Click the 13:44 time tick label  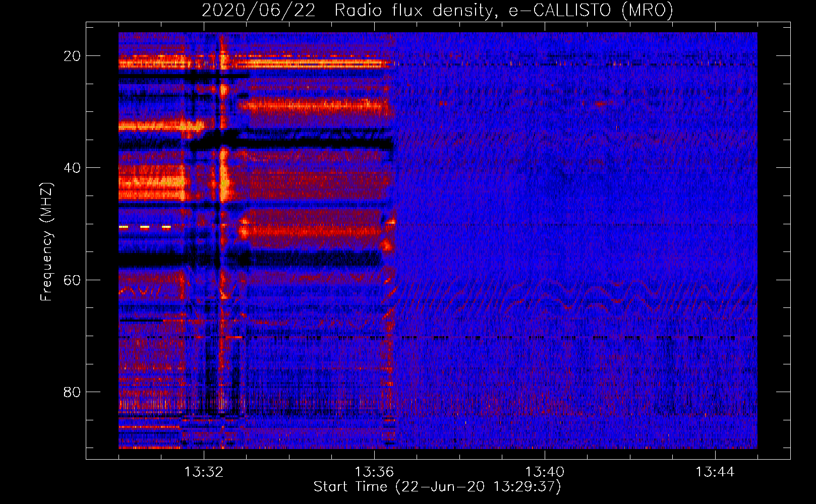(x=715, y=472)
